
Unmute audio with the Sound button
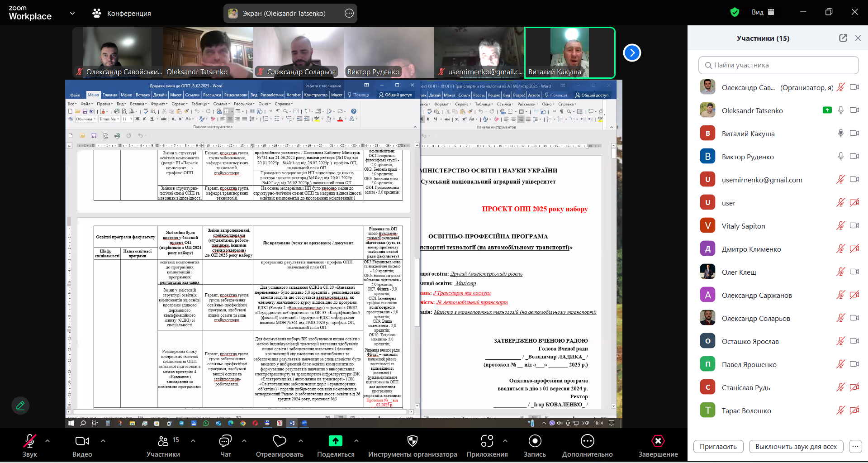[x=30, y=441]
